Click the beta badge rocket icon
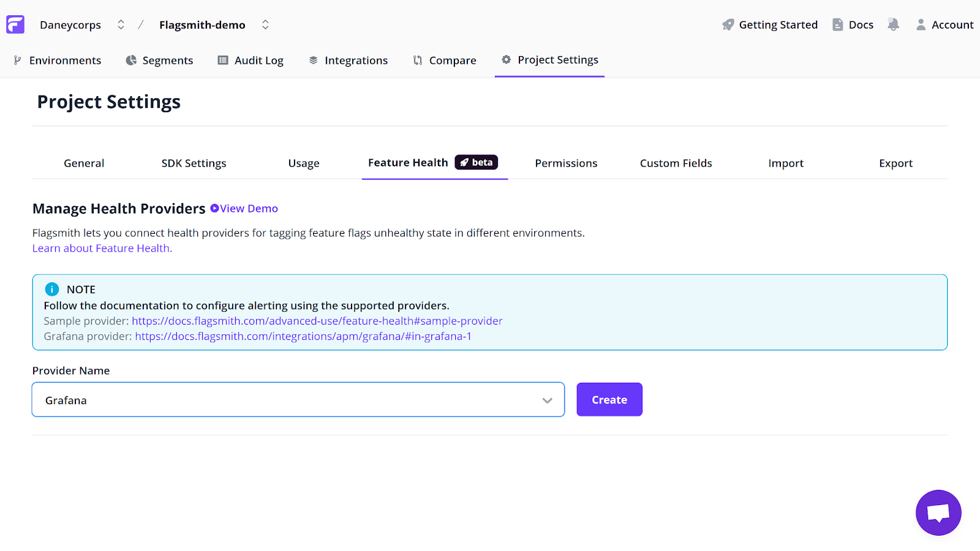Screen dimensions: 980x551 tap(464, 162)
